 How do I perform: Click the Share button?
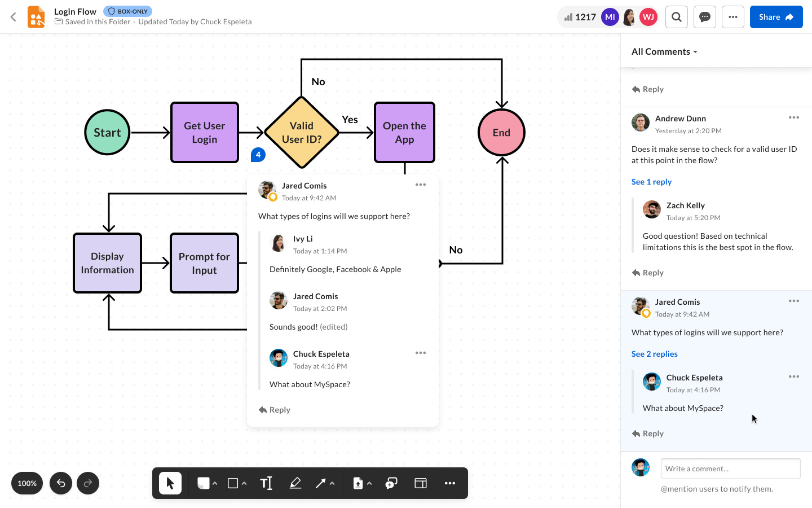(x=776, y=16)
